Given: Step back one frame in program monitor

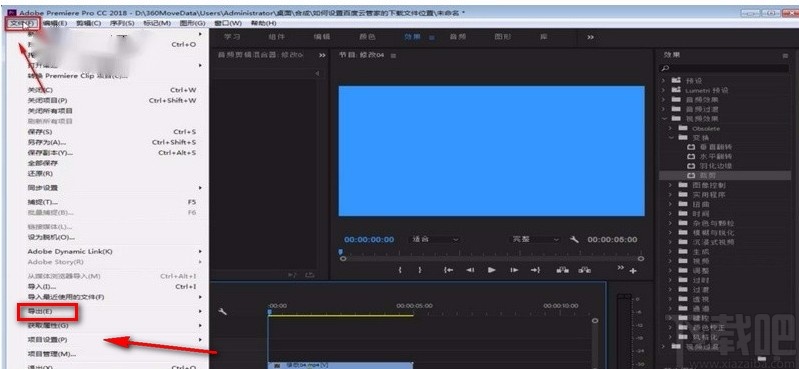Looking at the screenshot, I should coord(470,270).
